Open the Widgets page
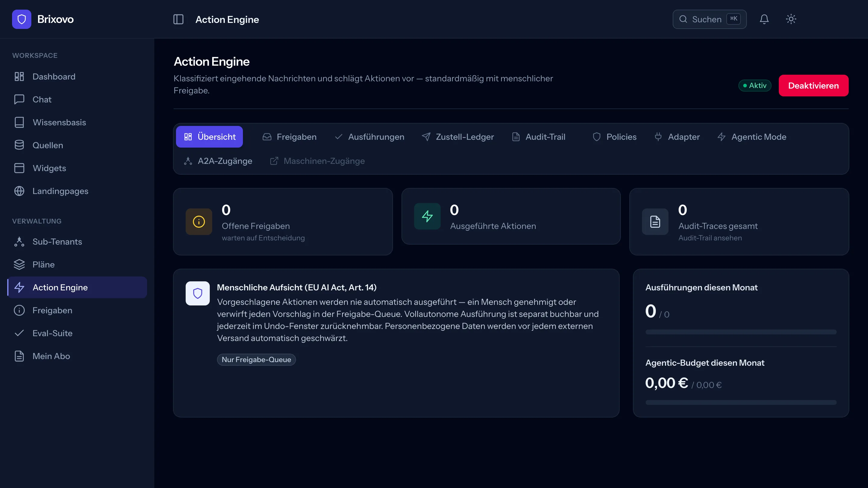The width and height of the screenshot is (868, 488). [x=77, y=168]
